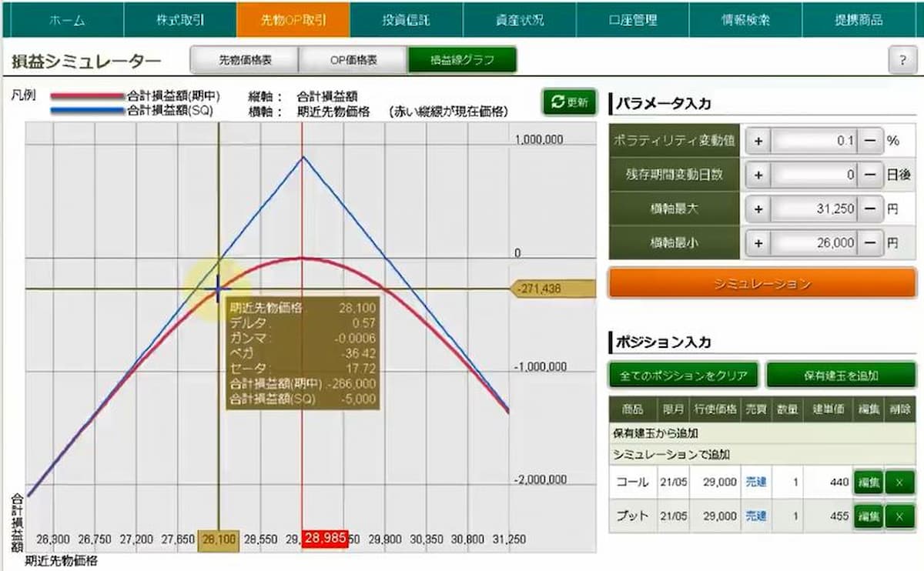
Task: Click the 横軸最大 value field
Action: click(x=815, y=209)
